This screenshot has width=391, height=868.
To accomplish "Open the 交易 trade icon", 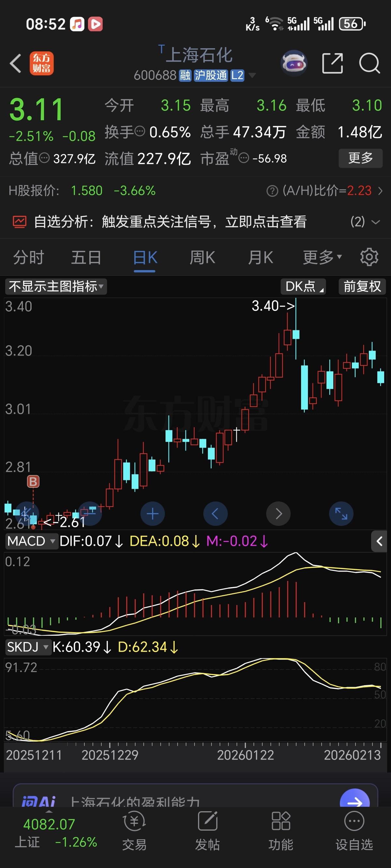I will coord(134,830).
